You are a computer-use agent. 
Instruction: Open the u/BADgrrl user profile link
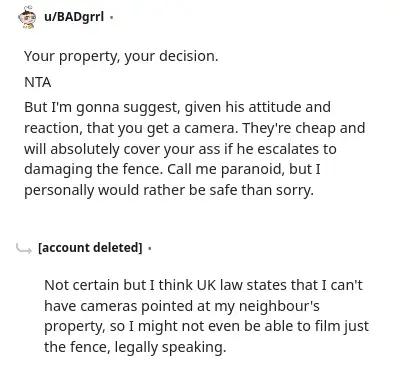coord(74,16)
